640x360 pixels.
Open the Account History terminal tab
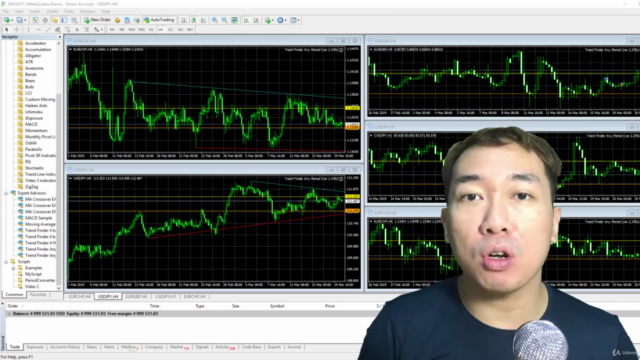(x=65, y=347)
